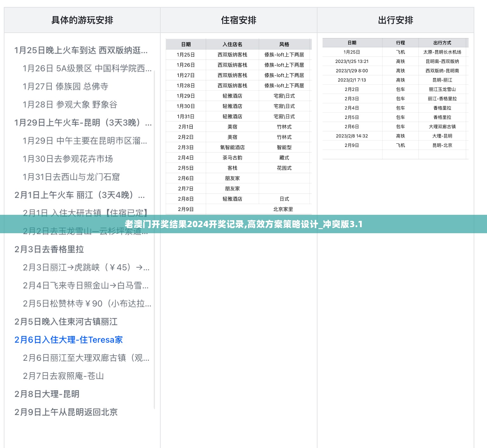Click 竹林式 in the 2月1日 row

coord(284,127)
